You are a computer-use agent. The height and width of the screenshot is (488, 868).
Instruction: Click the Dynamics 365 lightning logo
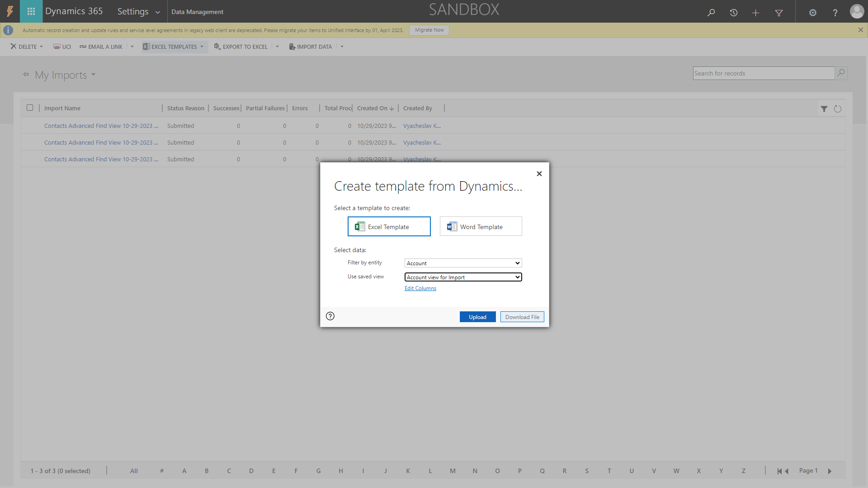(x=10, y=11)
